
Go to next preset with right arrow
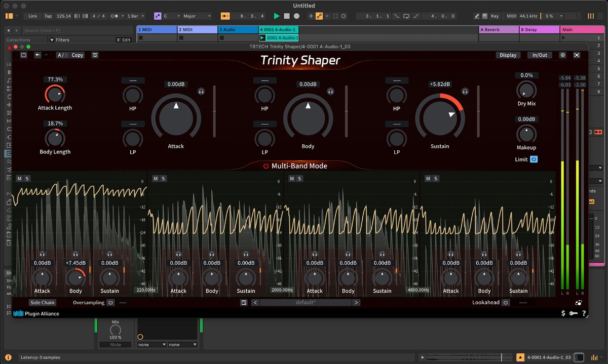tap(356, 302)
